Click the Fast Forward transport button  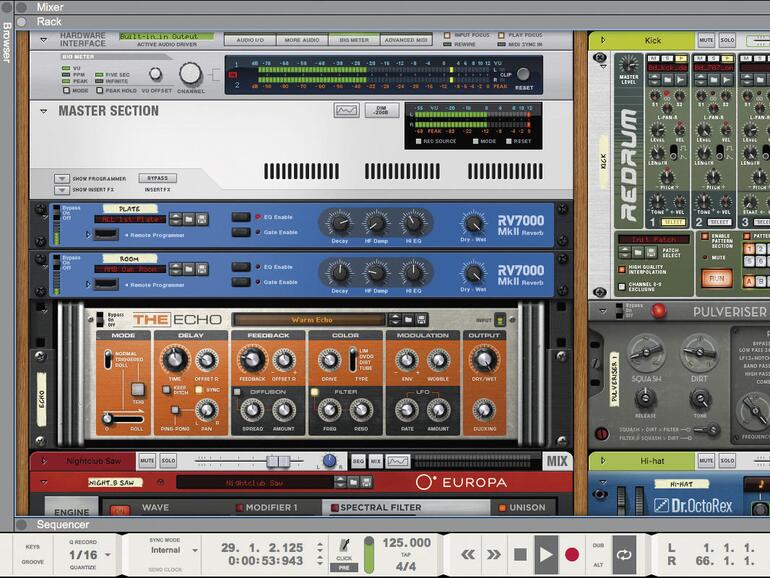click(494, 555)
